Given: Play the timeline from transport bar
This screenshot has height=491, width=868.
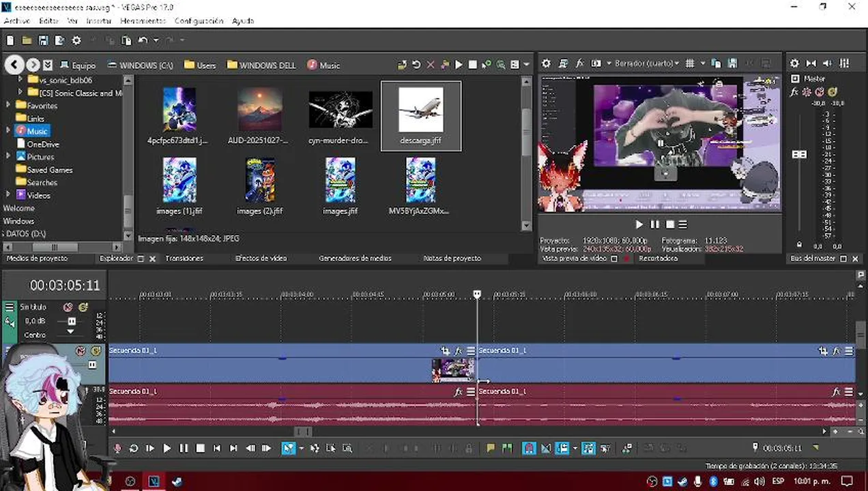Looking at the screenshot, I should click(x=167, y=448).
